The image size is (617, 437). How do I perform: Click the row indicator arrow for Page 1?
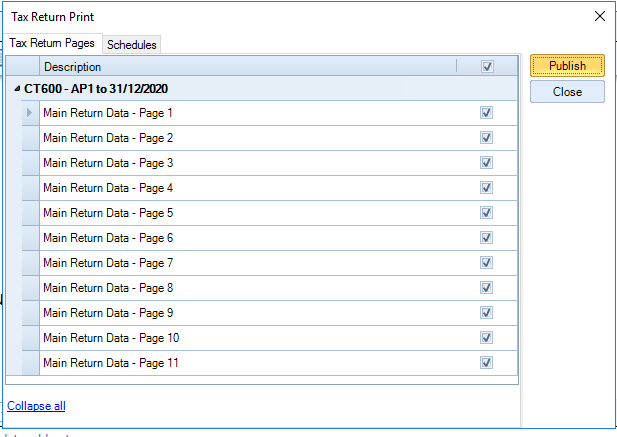(x=30, y=113)
